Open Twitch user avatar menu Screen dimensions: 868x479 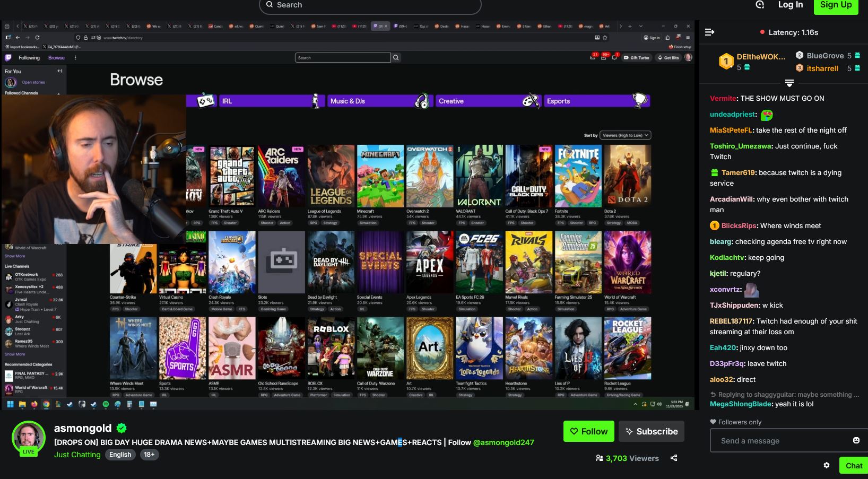point(688,57)
